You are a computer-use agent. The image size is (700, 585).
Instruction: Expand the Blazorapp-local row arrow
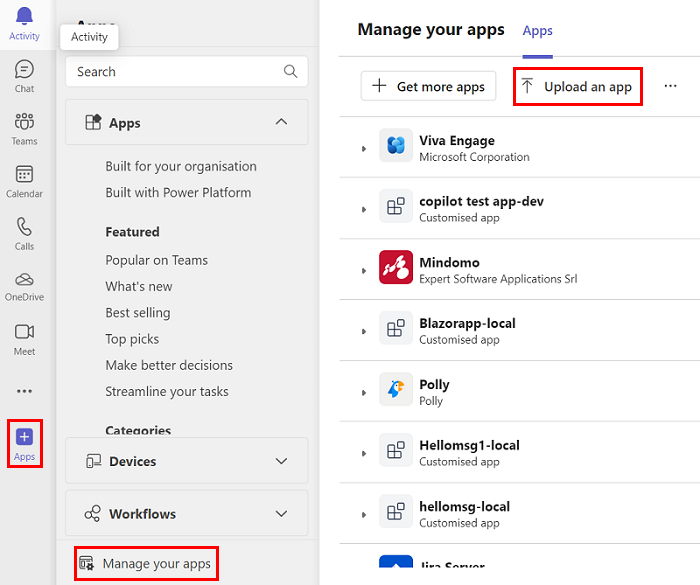[x=364, y=331]
